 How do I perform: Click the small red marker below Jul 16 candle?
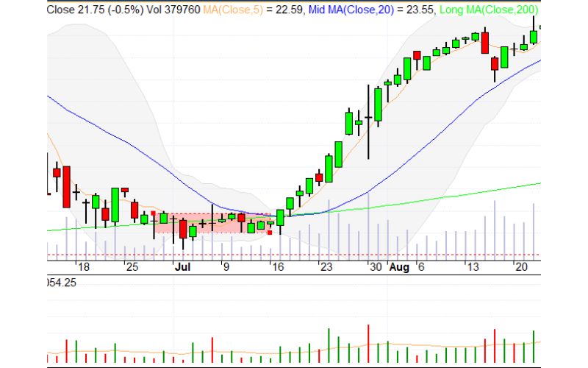pos(270,233)
